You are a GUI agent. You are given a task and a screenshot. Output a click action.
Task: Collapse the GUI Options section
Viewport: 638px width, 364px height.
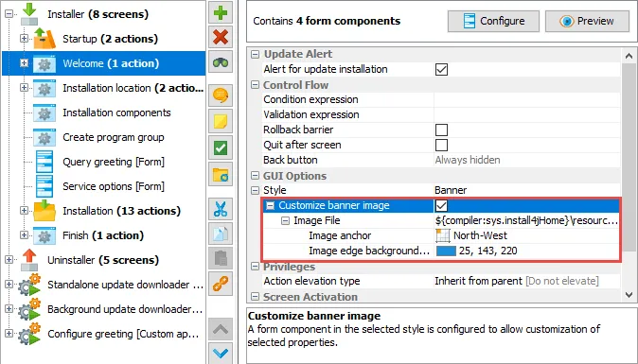[x=256, y=176]
